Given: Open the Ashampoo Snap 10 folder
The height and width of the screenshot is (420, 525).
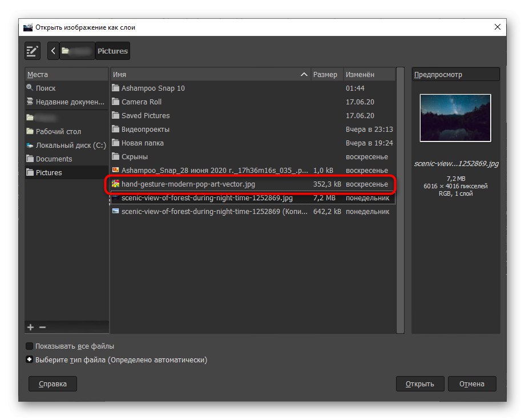Looking at the screenshot, I should (x=253, y=88).
